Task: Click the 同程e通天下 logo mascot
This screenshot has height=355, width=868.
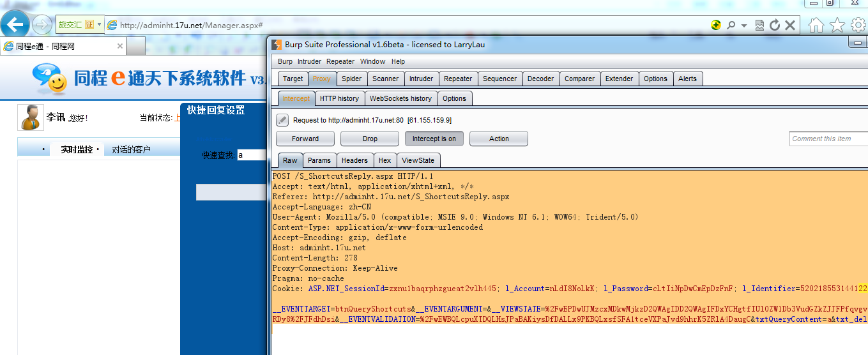Action: (50, 78)
